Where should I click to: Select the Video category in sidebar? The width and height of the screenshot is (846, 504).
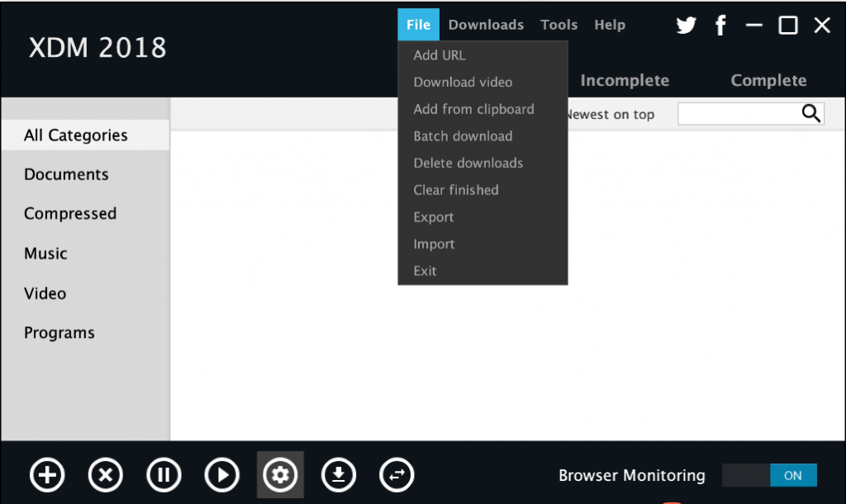pyautogui.click(x=45, y=293)
